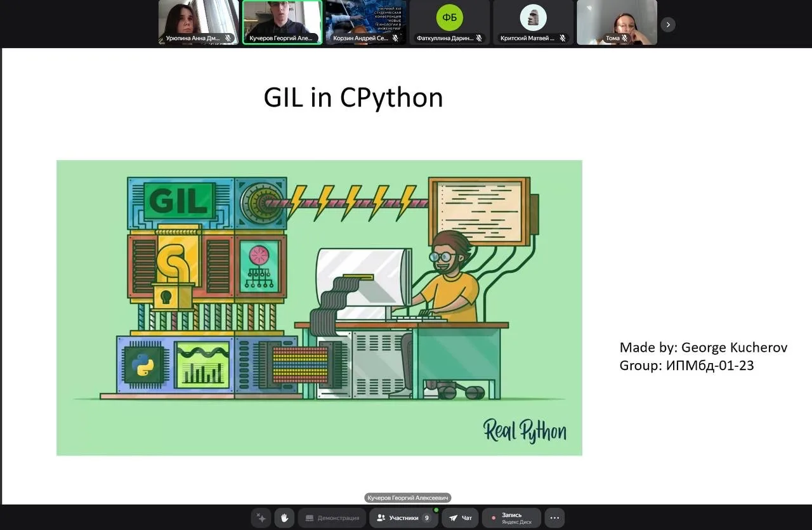Select Корзин Андрей video thumbnail
Image resolution: width=812 pixels, height=530 pixels.
(366, 22)
